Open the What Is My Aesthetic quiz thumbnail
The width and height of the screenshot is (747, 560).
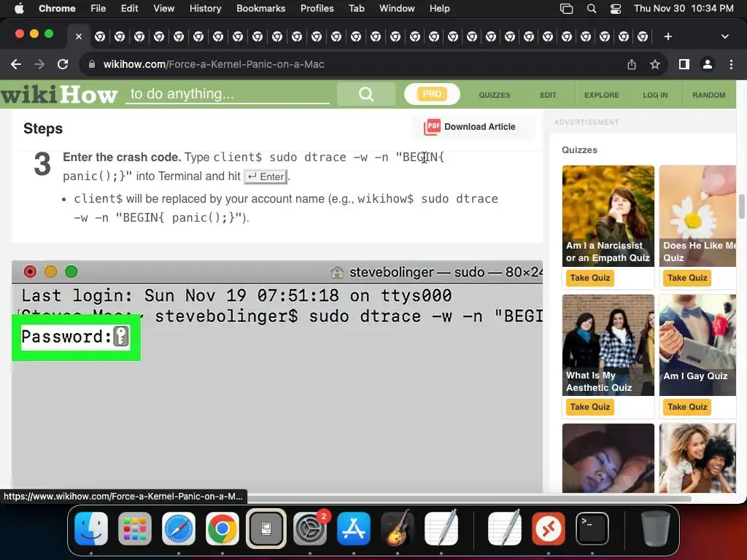pyautogui.click(x=608, y=345)
